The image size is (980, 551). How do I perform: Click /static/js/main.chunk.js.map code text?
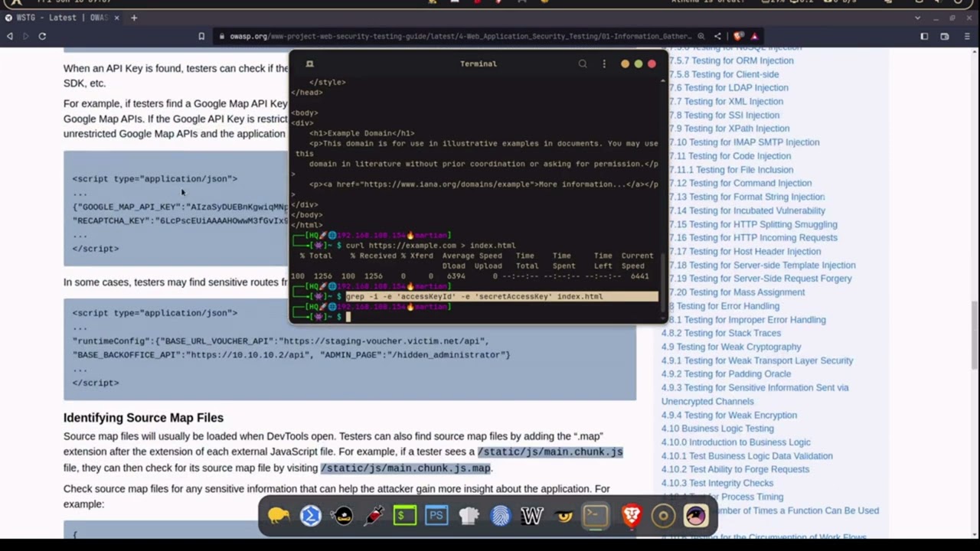(x=405, y=468)
